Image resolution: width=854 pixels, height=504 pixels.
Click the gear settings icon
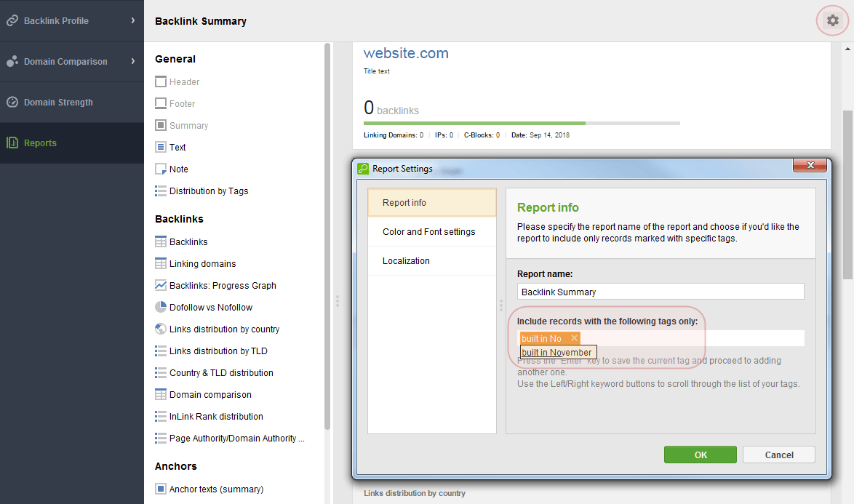[x=832, y=20]
